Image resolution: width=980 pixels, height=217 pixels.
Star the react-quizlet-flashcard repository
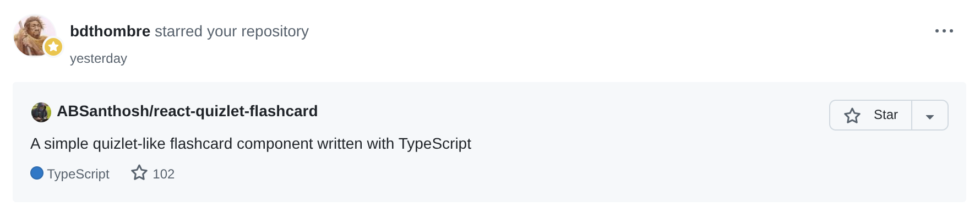(x=870, y=115)
